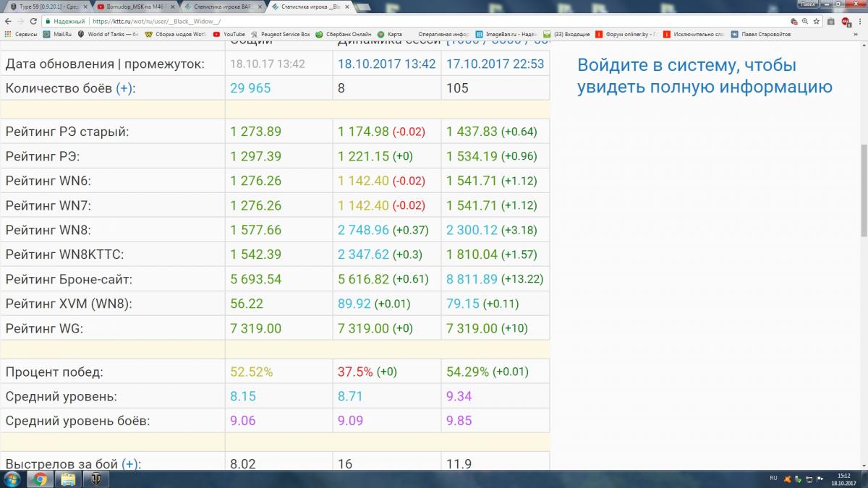Bookmark this page with the star icon

817,22
